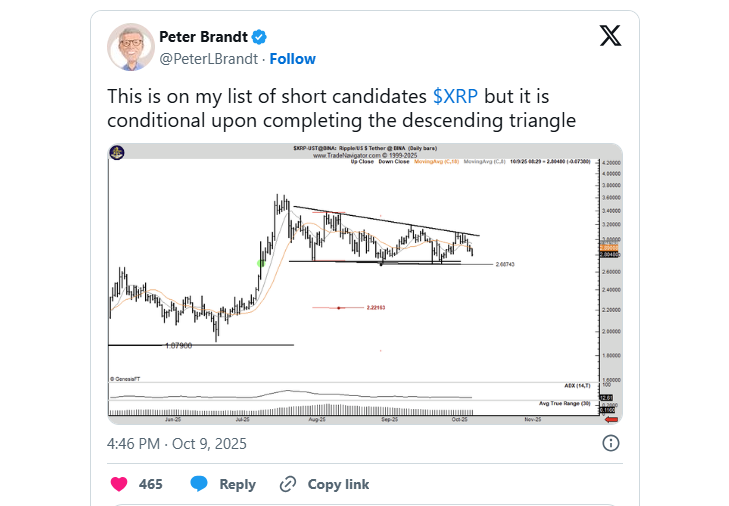Open the 4:46 PM Oct 9, 2025 timestamp

[176, 443]
